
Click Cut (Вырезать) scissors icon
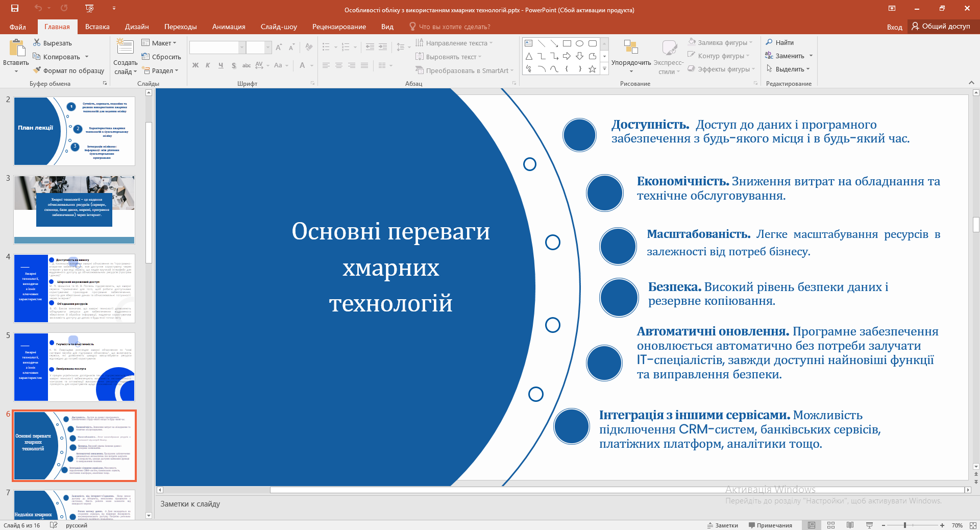coord(37,43)
